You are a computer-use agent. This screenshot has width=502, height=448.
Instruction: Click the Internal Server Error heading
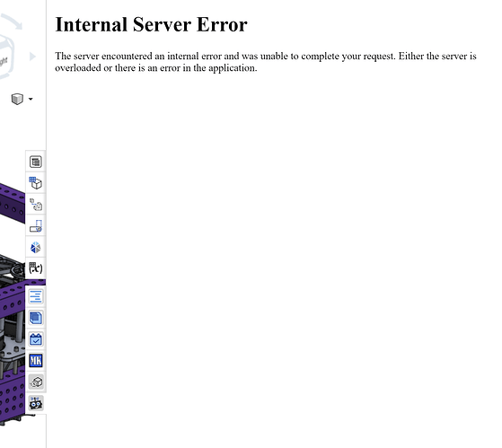pyautogui.click(x=151, y=24)
